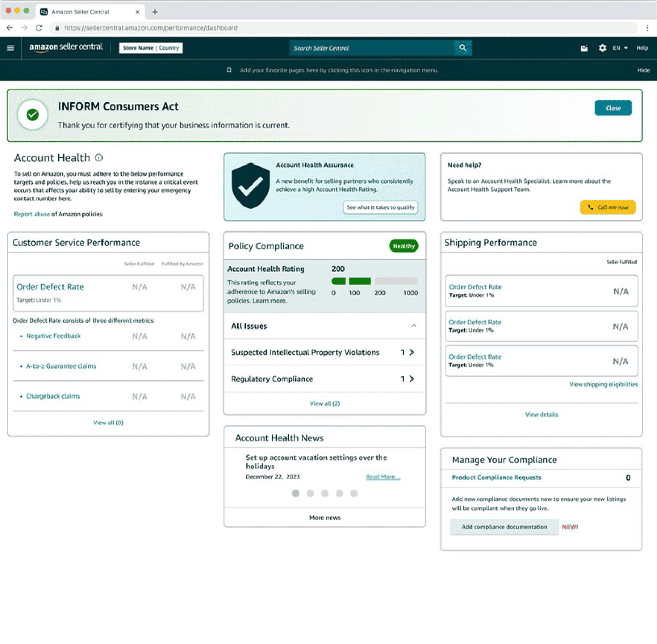Close the INFORM Consumers Act banner
The image size is (657, 644).
pos(613,108)
